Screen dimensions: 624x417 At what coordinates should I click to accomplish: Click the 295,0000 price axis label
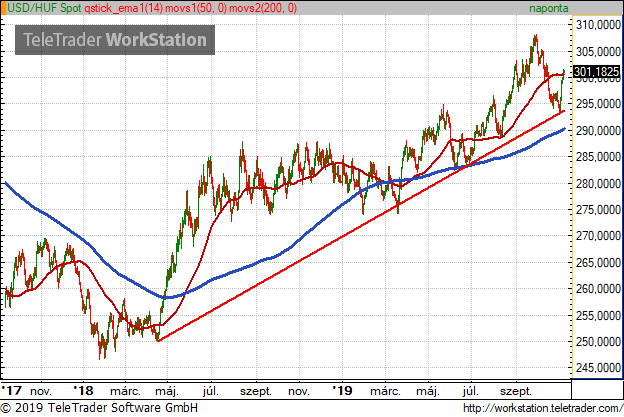coord(598,104)
